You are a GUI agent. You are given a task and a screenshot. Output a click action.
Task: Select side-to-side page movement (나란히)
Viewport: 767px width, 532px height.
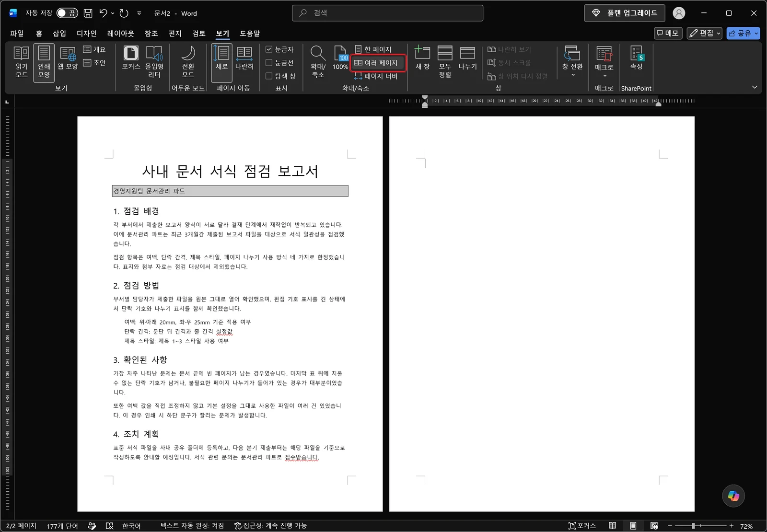(244, 58)
